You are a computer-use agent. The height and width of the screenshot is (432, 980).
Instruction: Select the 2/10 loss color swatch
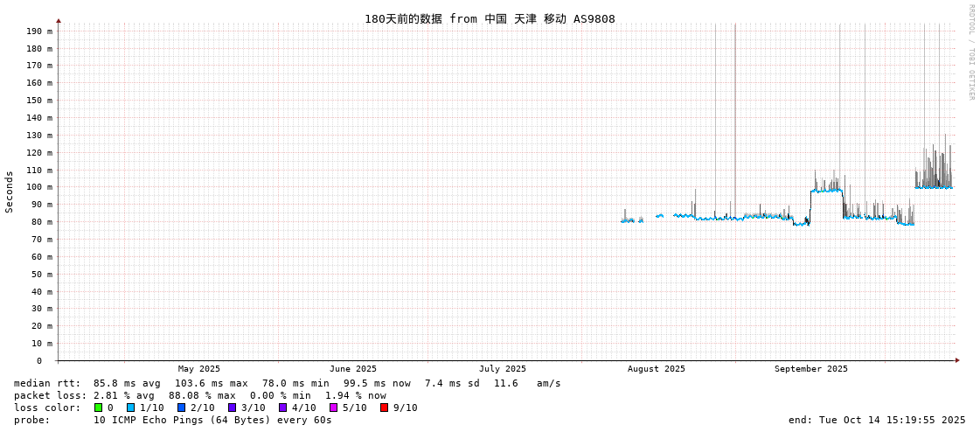click(182, 408)
